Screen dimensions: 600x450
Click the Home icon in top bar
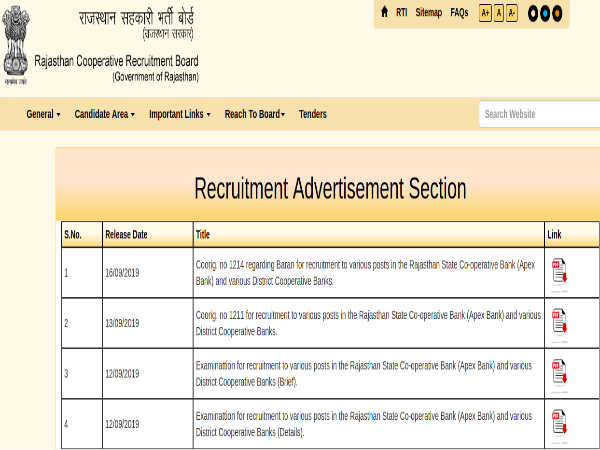click(384, 13)
